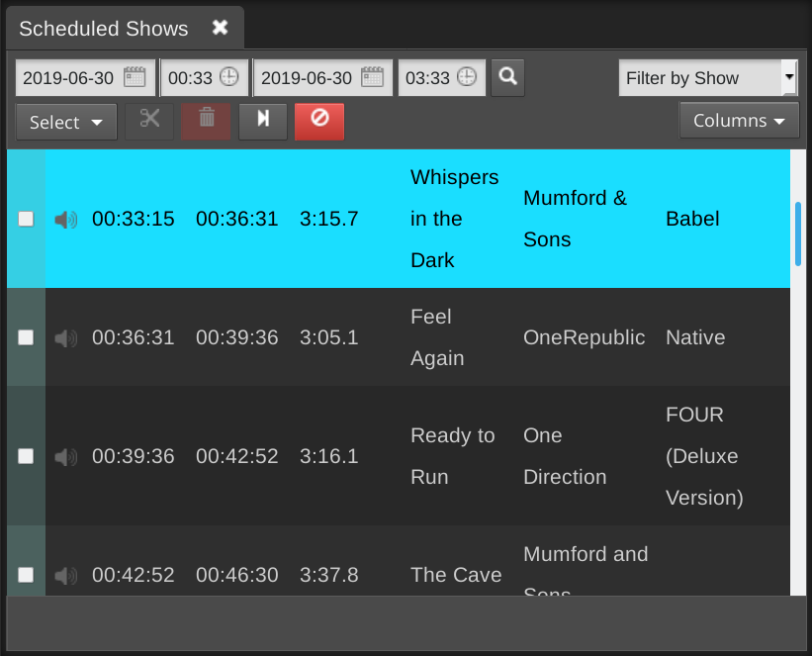Open the start date calendar picker
This screenshot has width=812, height=656.
pos(135,77)
